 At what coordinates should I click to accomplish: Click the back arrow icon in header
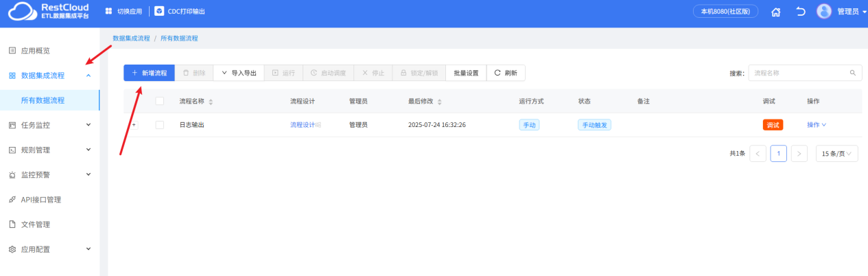tap(800, 12)
